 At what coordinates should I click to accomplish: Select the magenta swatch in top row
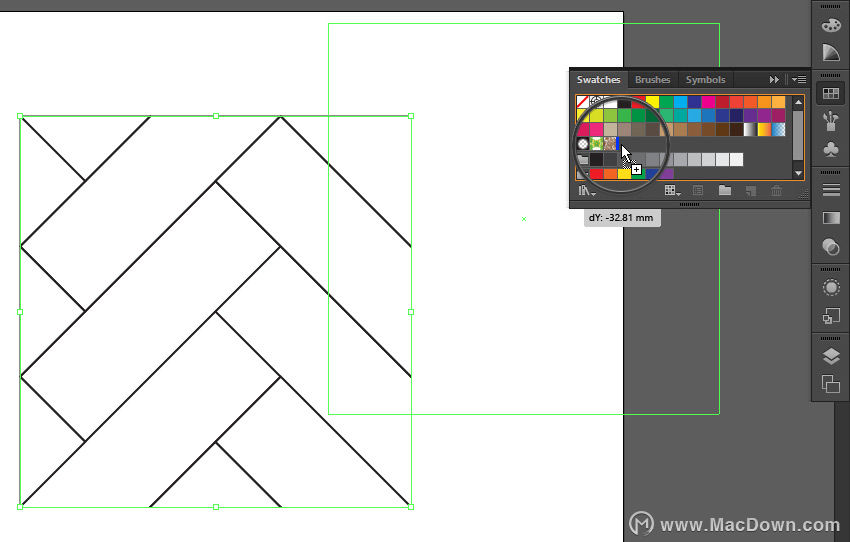pos(709,102)
